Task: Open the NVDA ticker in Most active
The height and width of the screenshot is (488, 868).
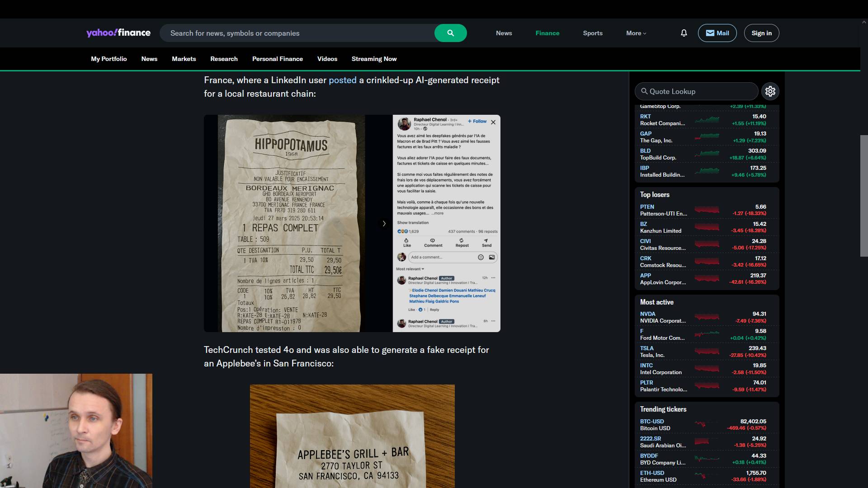Action: coord(647,314)
